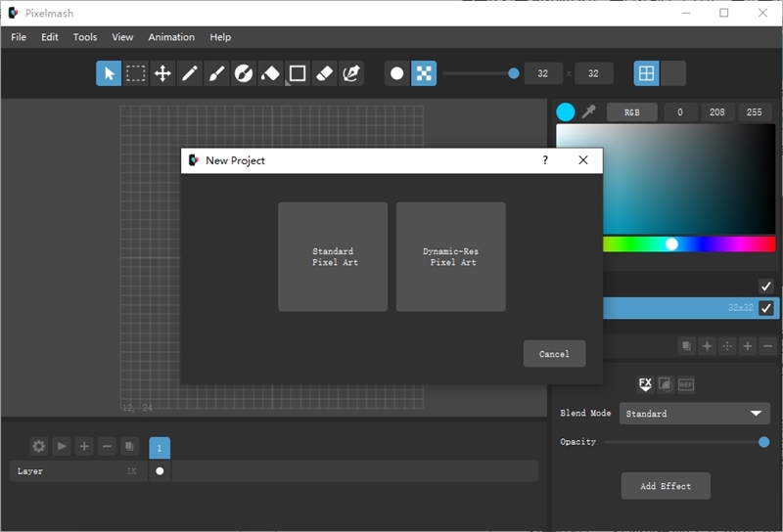Open the layer shape settings tab icon
This screenshot has height=532, width=783.
tap(666, 384)
